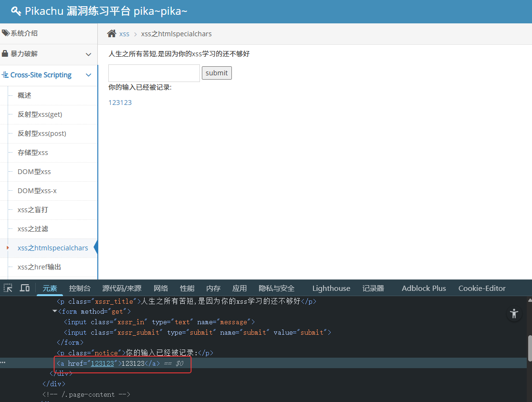Open the 系统介绍 sidebar item
This screenshot has height=402, width=532.
click(49, 33)
